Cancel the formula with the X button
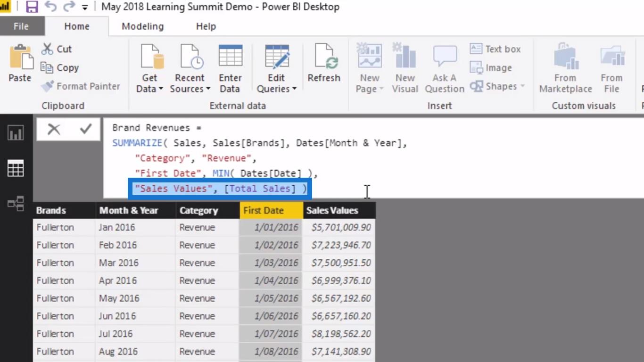Image resolution: width=644 pixels, height=362 pixels. [54, 129]
